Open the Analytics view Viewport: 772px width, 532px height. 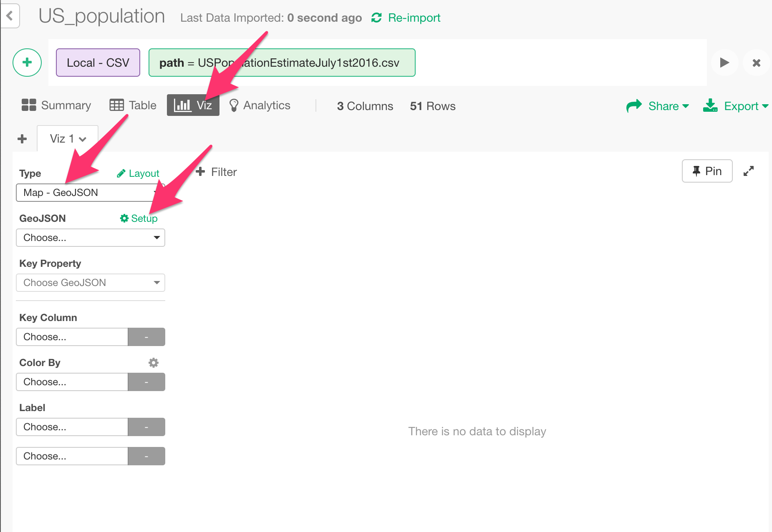260,105
